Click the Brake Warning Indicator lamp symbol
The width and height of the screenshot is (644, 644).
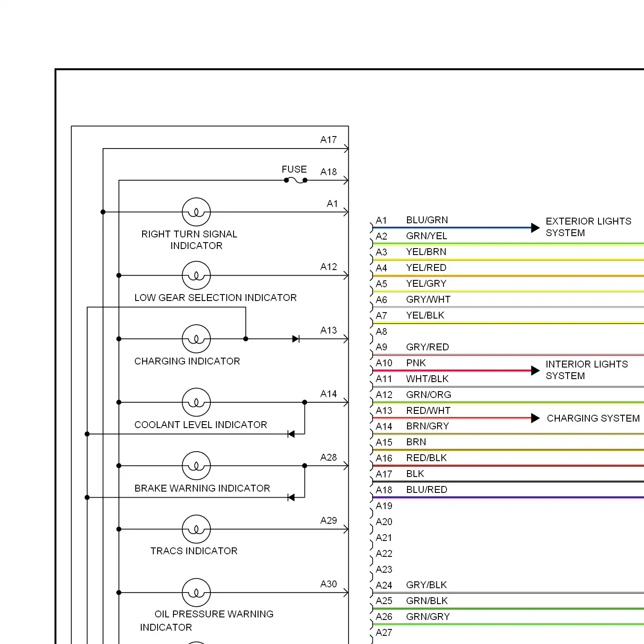(196, 466)
